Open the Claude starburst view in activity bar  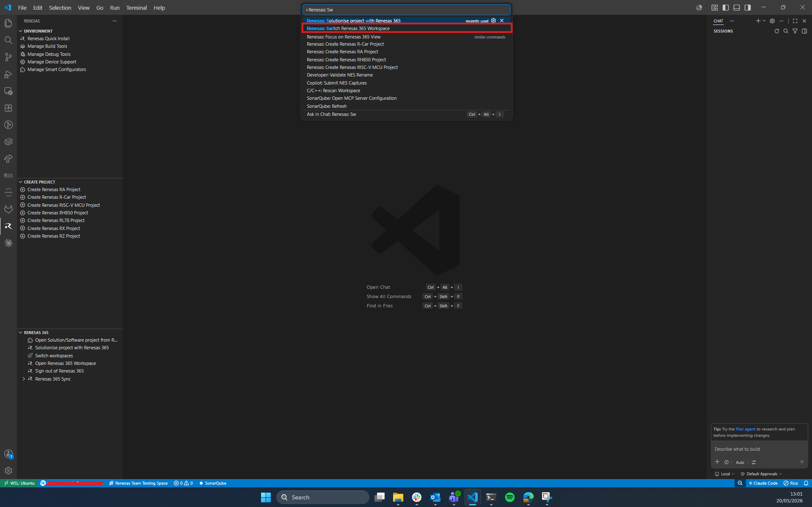[x=8, y=243]
